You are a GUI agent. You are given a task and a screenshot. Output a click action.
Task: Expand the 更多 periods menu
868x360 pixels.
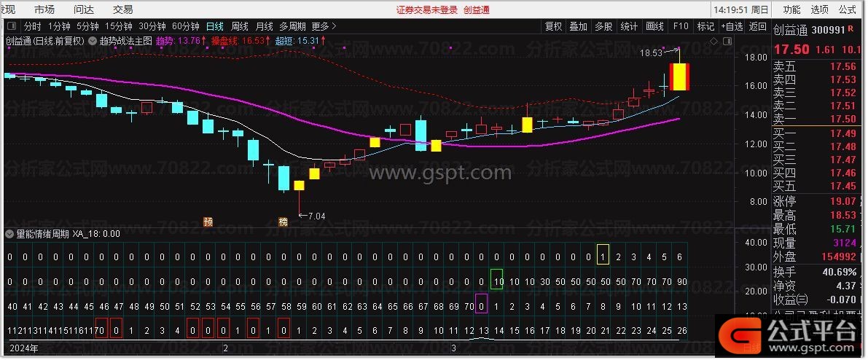(324, 26)
